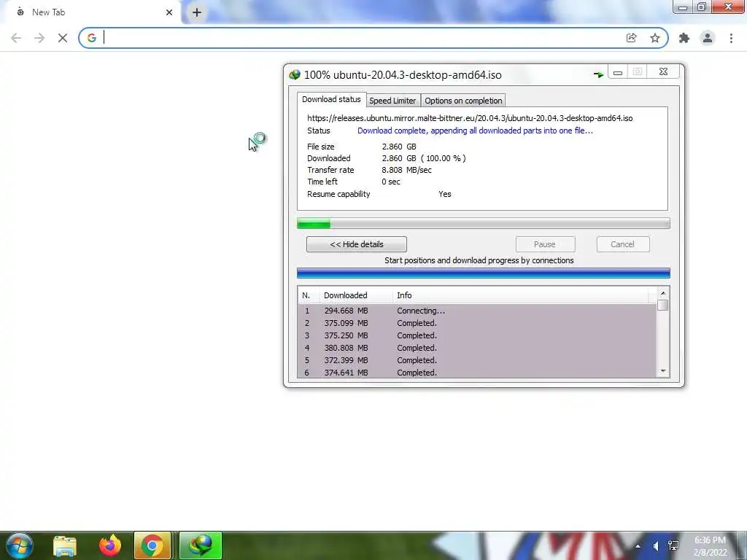Minimize the IDM download dialog
747x560 pixels.
tap(618, 72)
